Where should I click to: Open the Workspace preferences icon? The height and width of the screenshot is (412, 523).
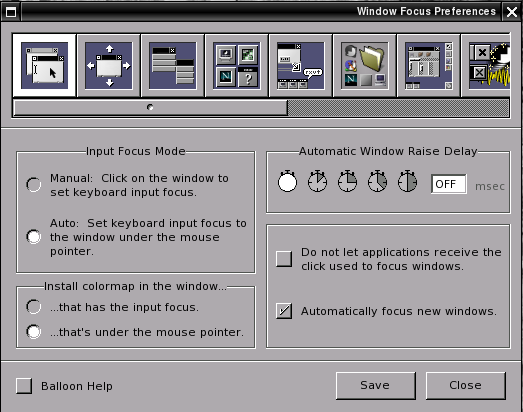pyautogui.click(x=429, y=65)
